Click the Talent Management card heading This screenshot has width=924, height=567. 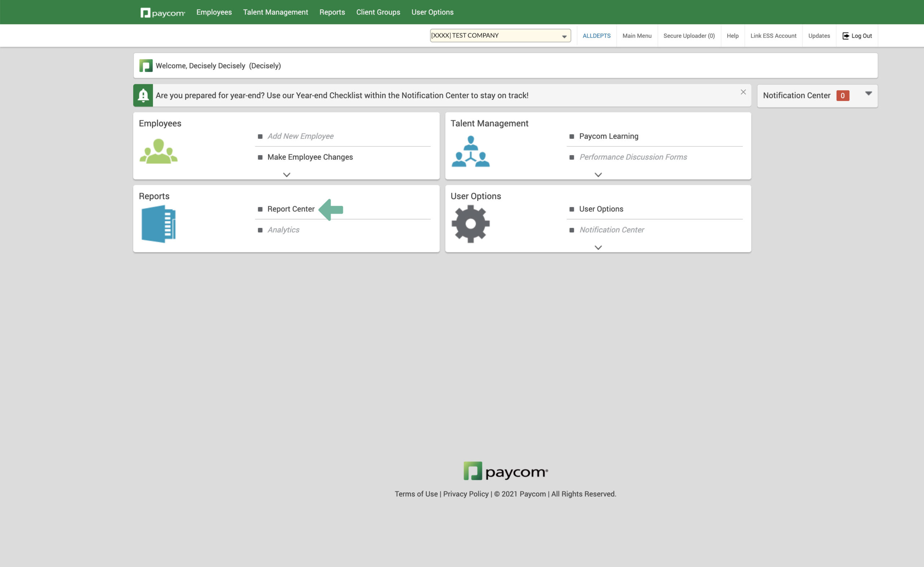(x=489, y=123)
